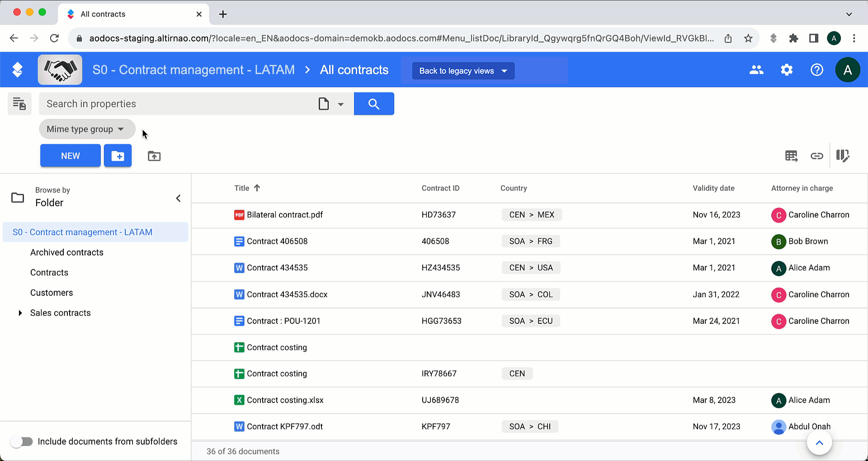This screenshot has width=868, height=461.
Task: Click Sheets icon of Contract costing IRY78667
Action: point(239,374)
